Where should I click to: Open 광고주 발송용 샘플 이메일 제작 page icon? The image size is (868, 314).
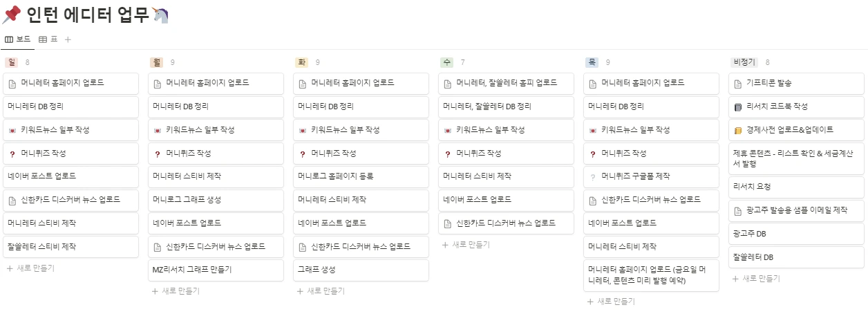[737, 210]
